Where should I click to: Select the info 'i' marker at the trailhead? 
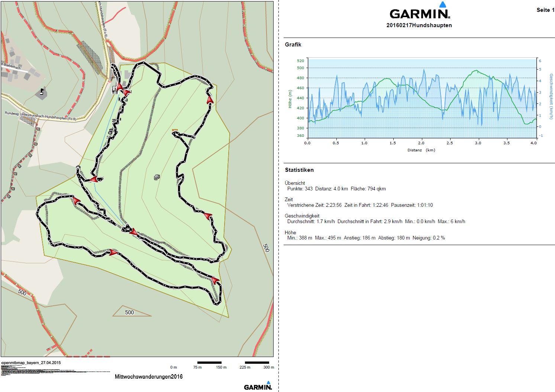click(x=115, y=88)
